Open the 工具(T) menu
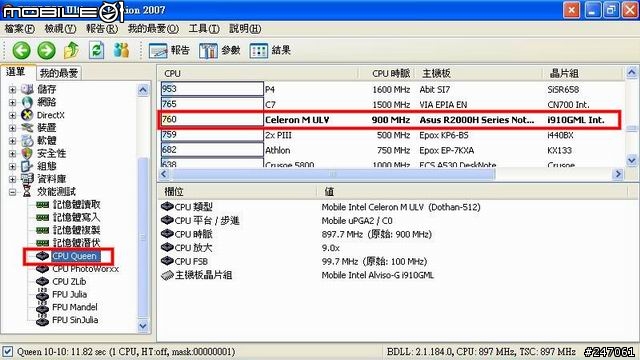 click(204, 29)
